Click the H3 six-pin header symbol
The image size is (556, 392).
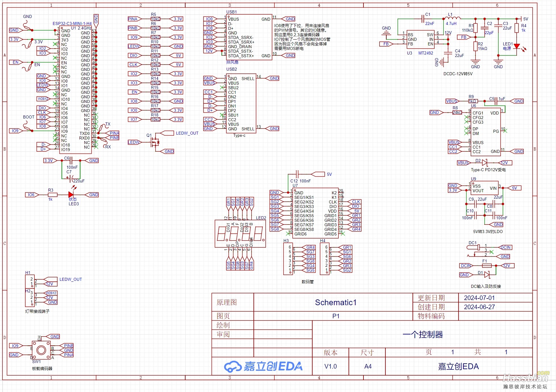[288, 259]
